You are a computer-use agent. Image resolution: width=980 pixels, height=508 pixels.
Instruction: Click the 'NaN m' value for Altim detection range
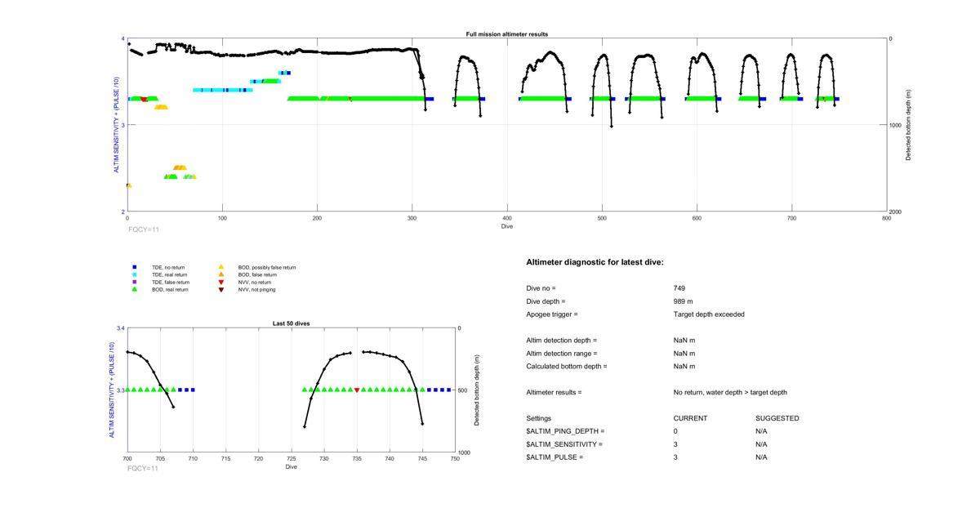pos(684,354)
